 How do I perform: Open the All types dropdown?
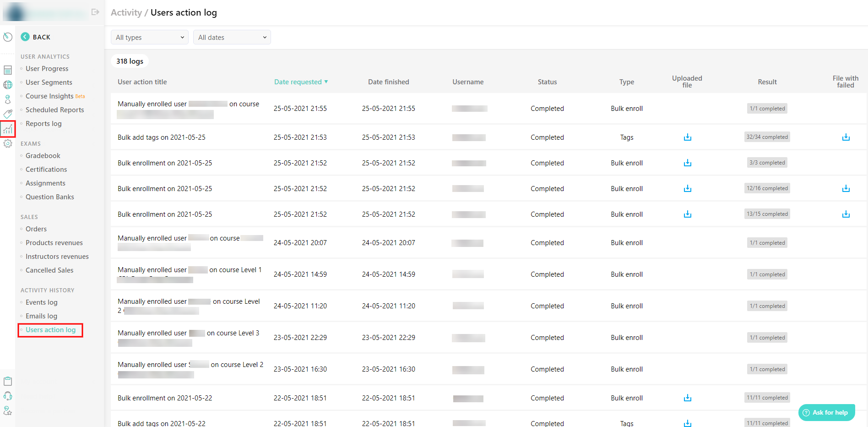pos(149,37)
